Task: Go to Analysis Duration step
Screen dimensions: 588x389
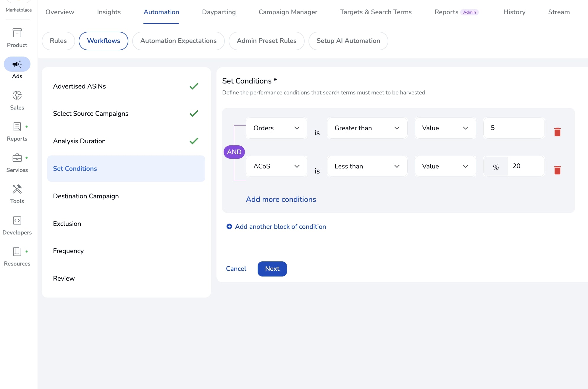Action: [126, 141]
